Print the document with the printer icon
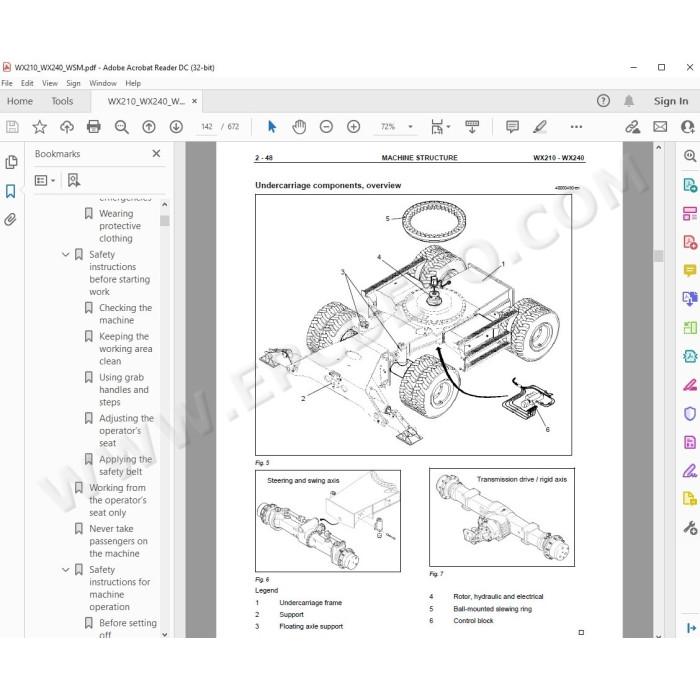This screenshot has height=700, width=700. (94, 127)
